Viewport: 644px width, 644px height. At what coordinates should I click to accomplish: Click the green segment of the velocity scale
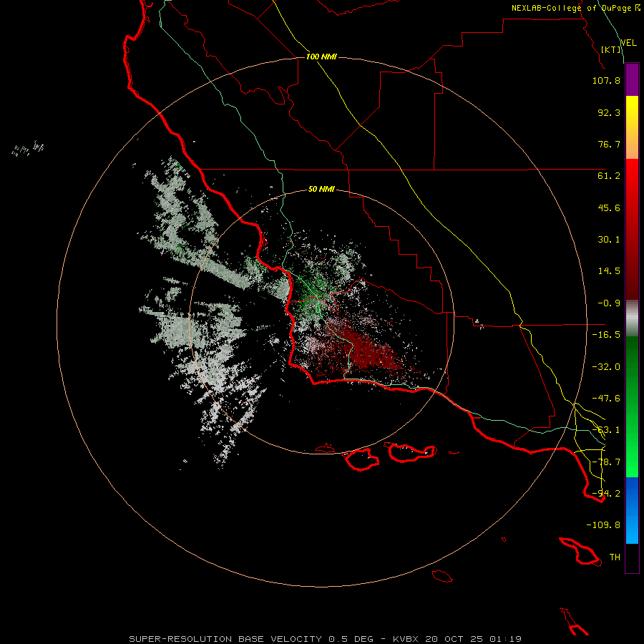pos(632,406)
